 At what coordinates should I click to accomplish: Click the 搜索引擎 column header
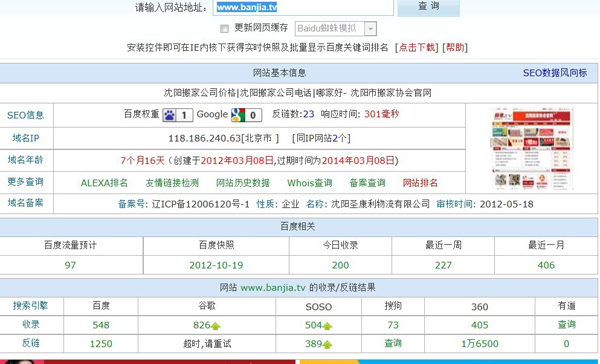click(x=30, y=306)
